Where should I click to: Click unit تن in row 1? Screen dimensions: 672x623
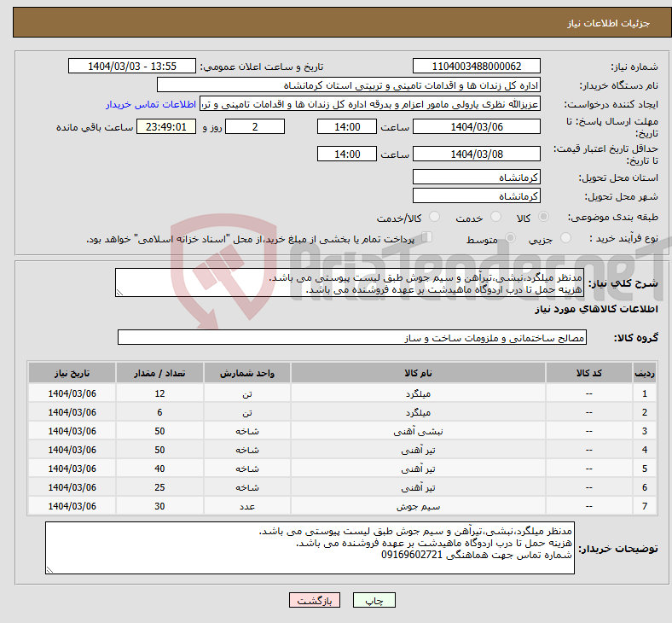(x=247, y=393)
